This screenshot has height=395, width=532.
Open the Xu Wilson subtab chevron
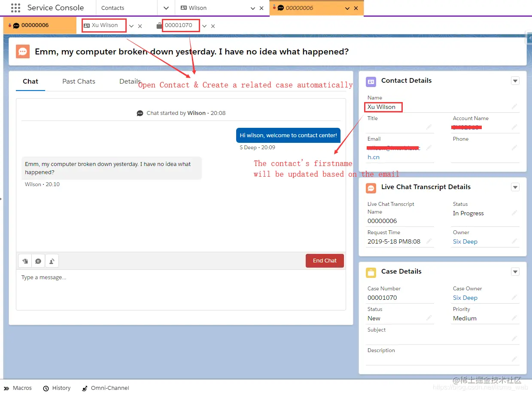pyautogui.click(x=131, y=26)
